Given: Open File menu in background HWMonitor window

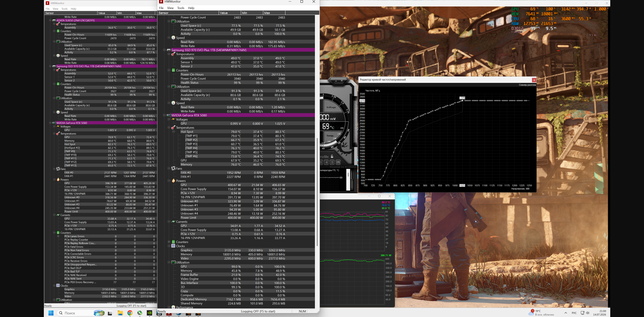Looking at the screenshot, I should pos(48,9).
